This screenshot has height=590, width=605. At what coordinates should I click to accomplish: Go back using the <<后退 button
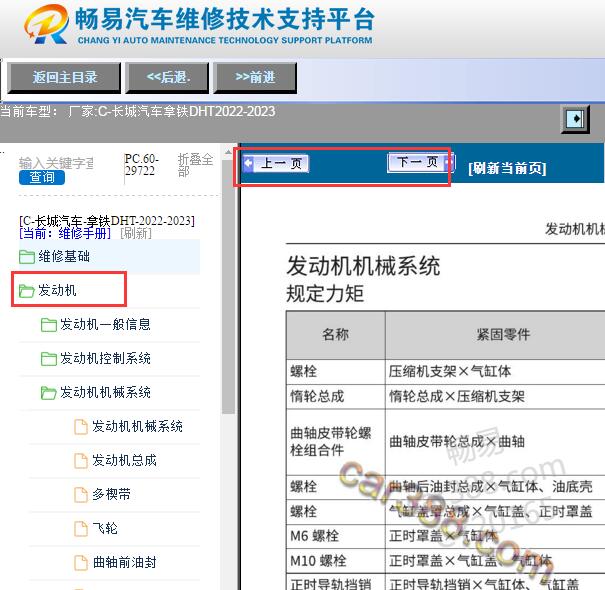click(x=167, y=78)
